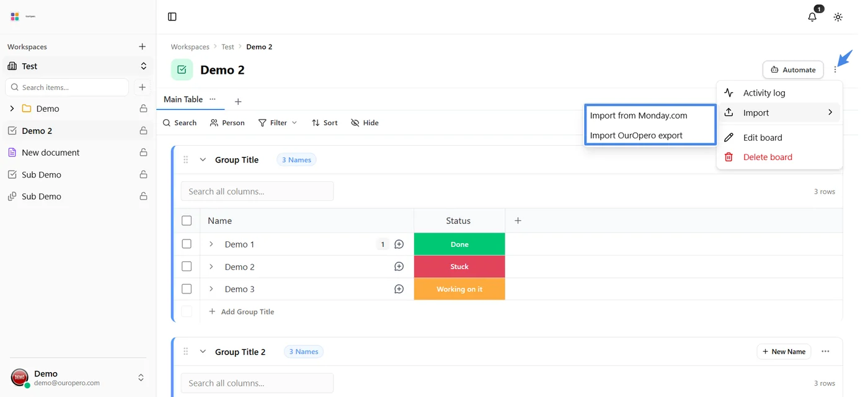
Task: Expand subitems of Demo 1 row
Action: click(211, 244)
